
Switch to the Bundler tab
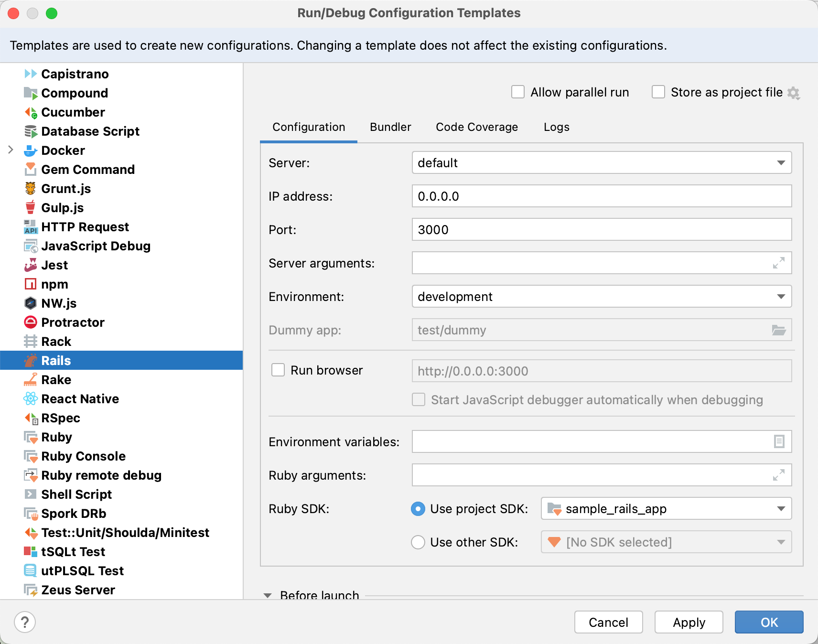click(x=390, y=127)
